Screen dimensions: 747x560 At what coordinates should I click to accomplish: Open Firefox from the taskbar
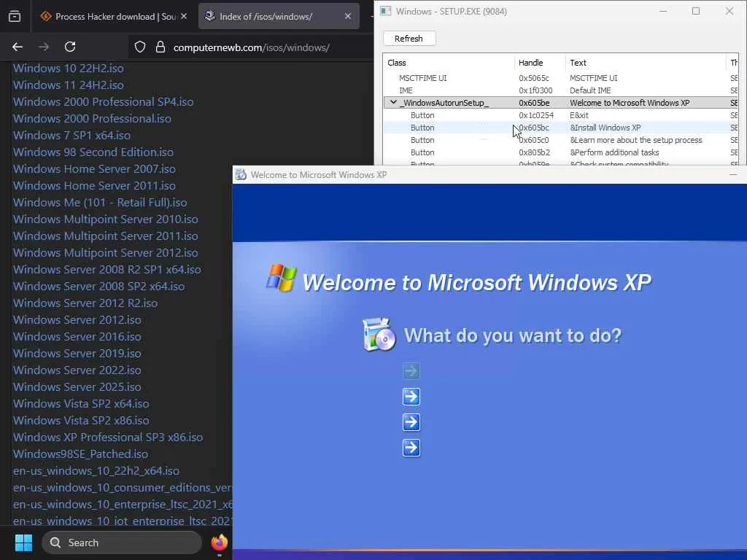pos(220,542)
